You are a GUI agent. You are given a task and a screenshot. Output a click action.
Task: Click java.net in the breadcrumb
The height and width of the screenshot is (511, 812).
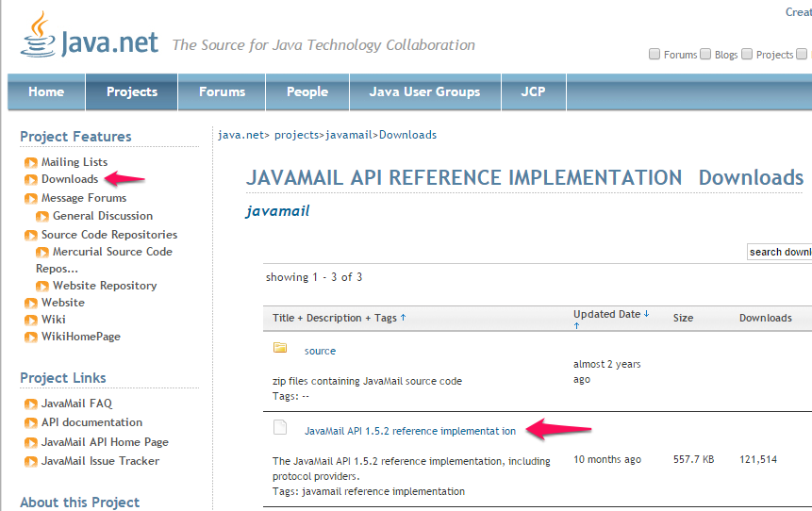[240, 135]
